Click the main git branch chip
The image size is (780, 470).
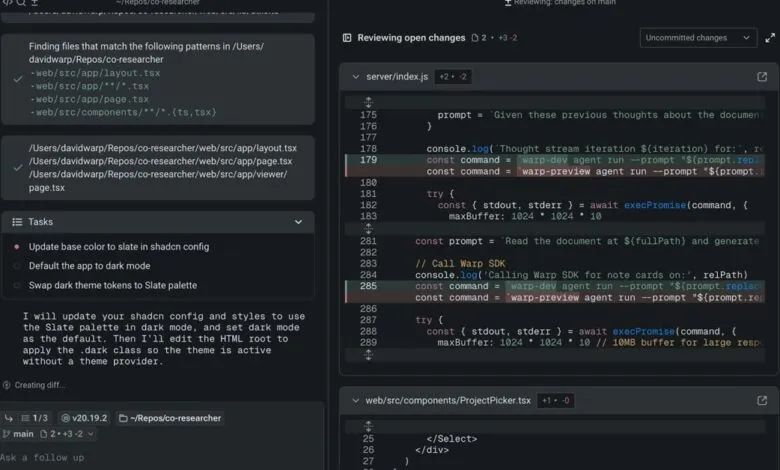(x=18, y=434)
